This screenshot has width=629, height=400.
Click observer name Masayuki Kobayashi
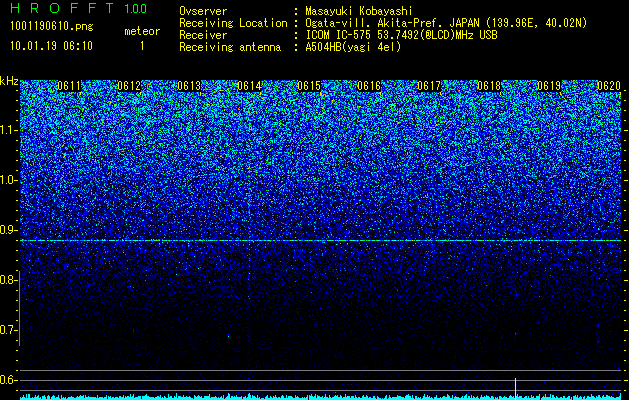[359, 11]
